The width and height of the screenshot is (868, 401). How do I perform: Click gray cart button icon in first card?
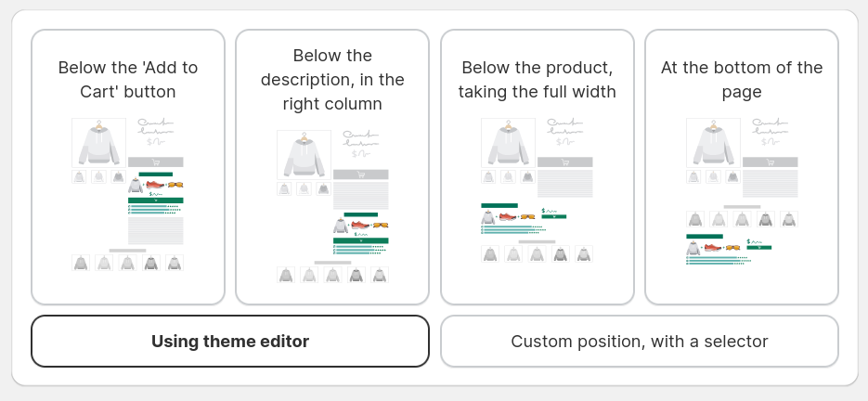[156, 162]
